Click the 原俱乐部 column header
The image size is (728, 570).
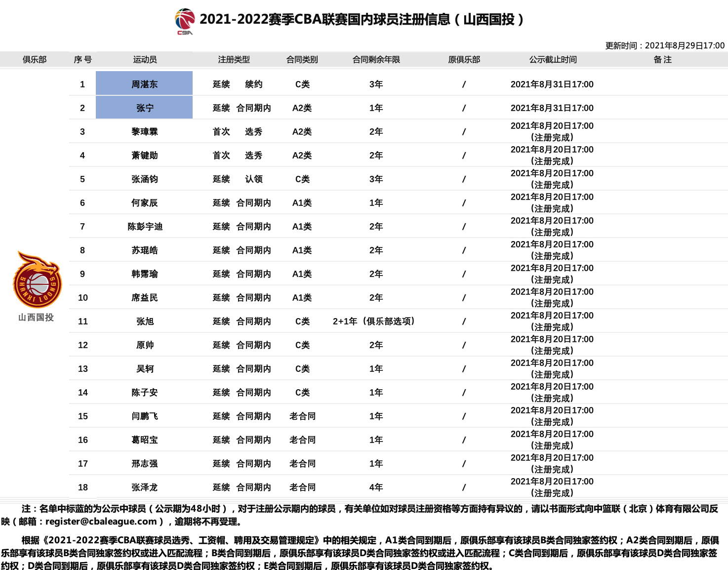[x=464, y=59]
